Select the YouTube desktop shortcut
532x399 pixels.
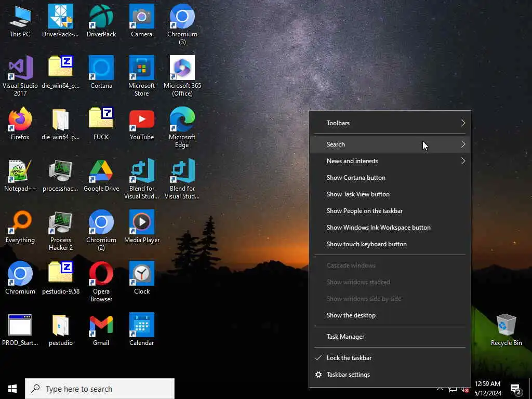[141, 124]
